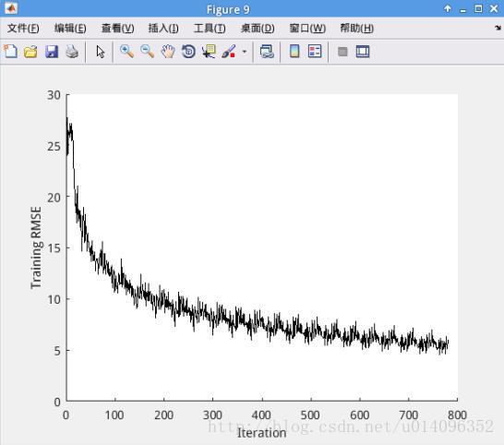Open the 插入(I) menu
504x445 pixels.
click(x=163, y=29)
